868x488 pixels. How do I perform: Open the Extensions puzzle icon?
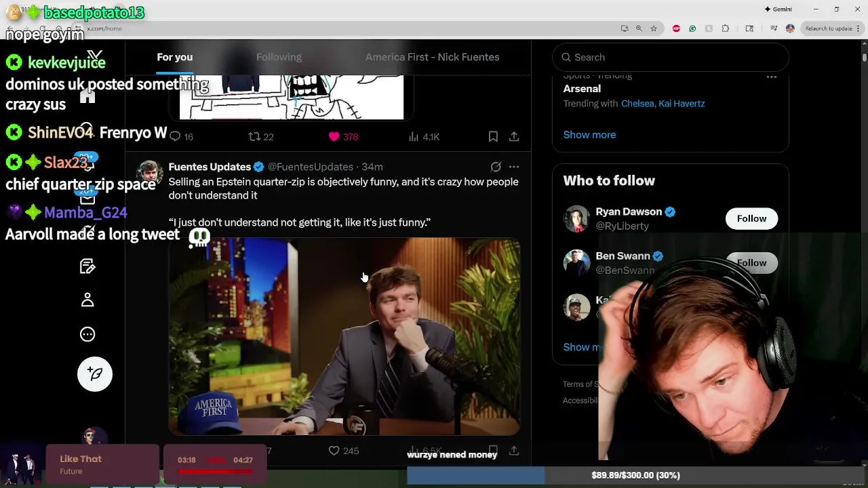(x=725, y=28)
